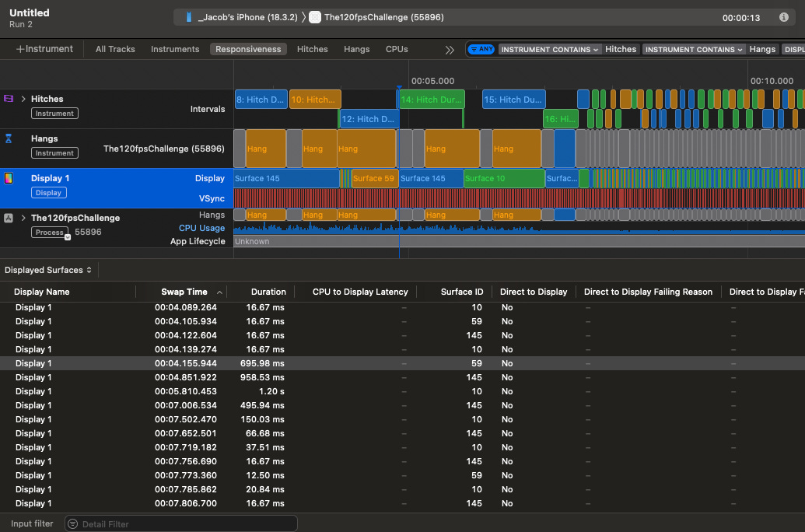Click the Hangs hourglass track icon
The image size is (805, 532).
(9, 138)
